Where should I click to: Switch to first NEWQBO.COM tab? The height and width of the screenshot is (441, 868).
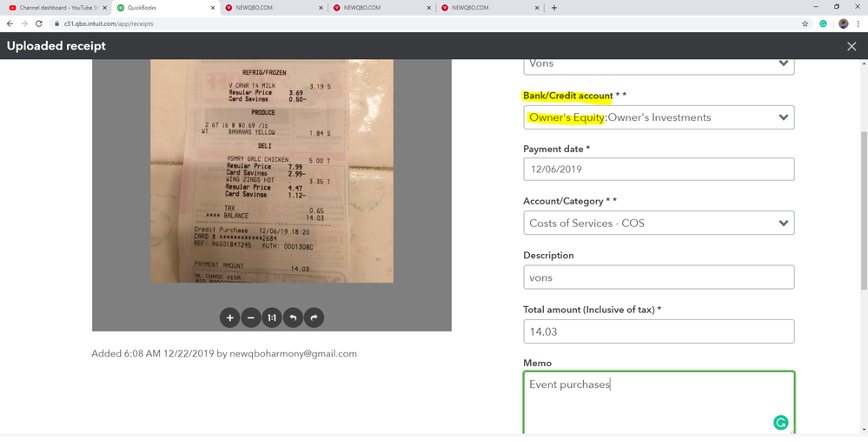pyautogui.click(x=274, y=8)
